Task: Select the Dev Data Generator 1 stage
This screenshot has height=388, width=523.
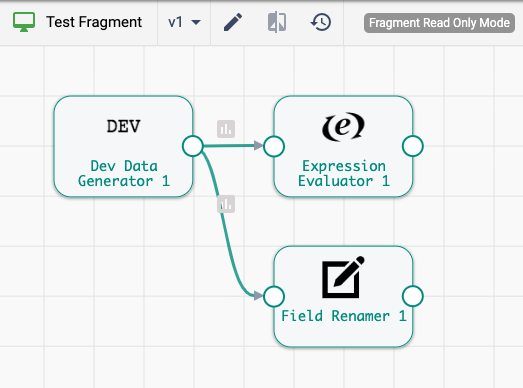Action: tap(123, 146)
